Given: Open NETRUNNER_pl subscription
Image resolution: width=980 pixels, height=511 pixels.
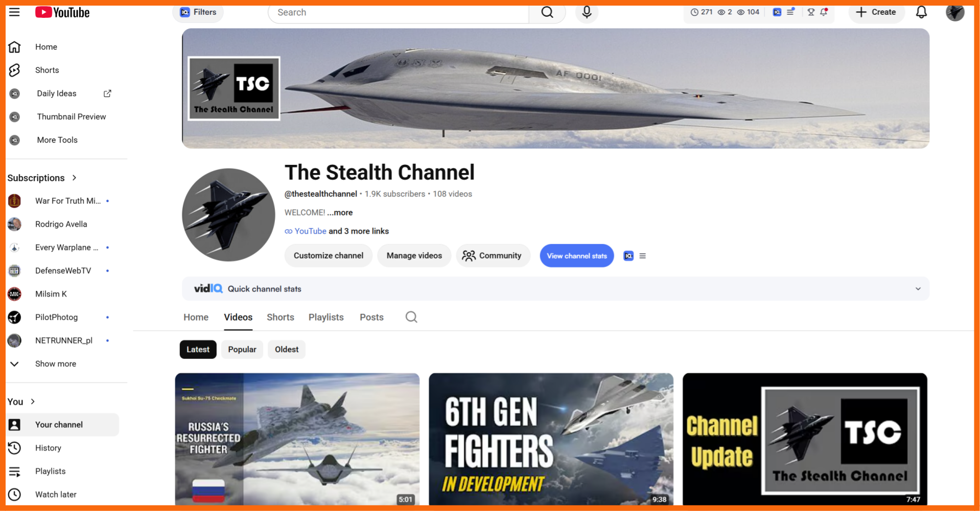Looking at the screenshot, I should click(x=62, y=340).
